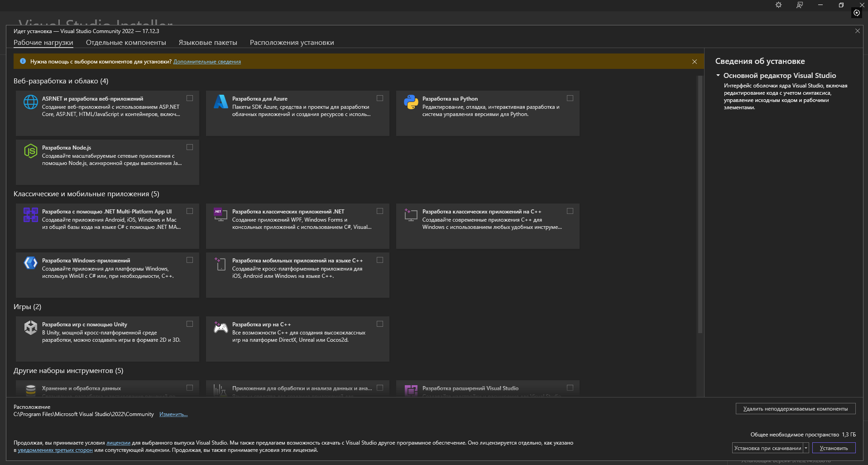868x465 pixels.
Task: Tick desktop development with C++ checkbox
Action: pyautogui.click(x=570, y=211)
